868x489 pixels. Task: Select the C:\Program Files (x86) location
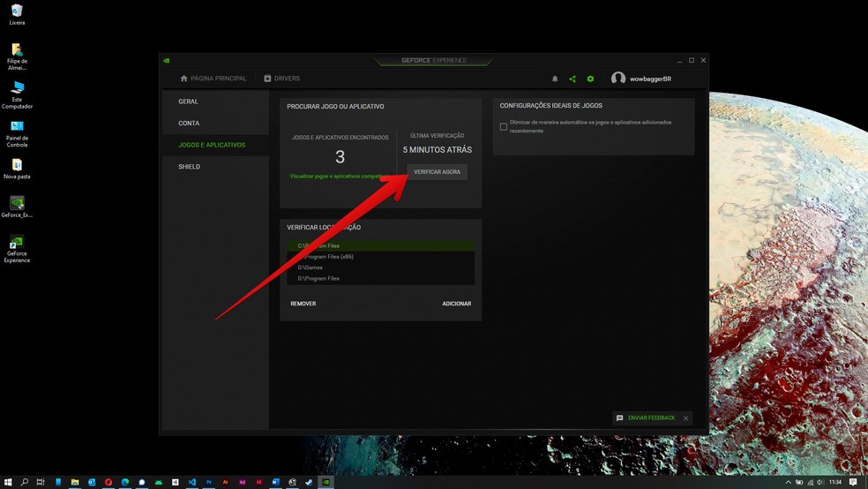click(325, 257)
